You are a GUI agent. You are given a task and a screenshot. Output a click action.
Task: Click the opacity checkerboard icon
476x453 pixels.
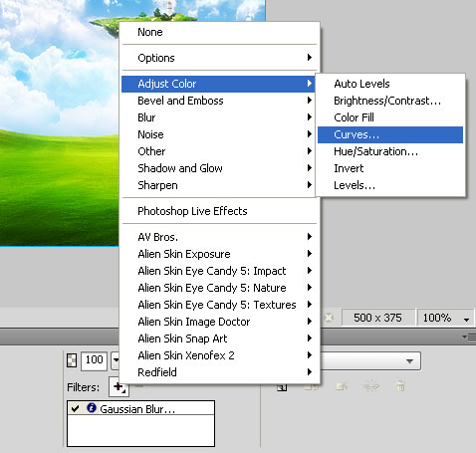[x=72, y=360]
